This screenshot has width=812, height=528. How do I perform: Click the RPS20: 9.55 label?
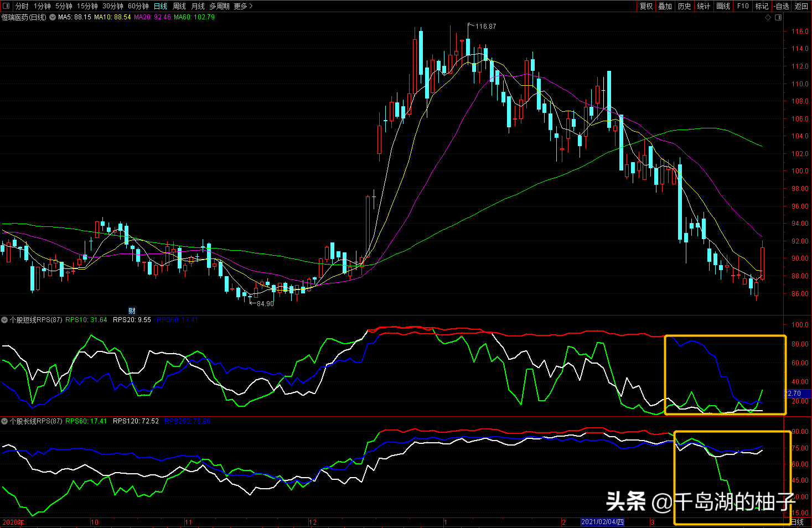point(132,320)
